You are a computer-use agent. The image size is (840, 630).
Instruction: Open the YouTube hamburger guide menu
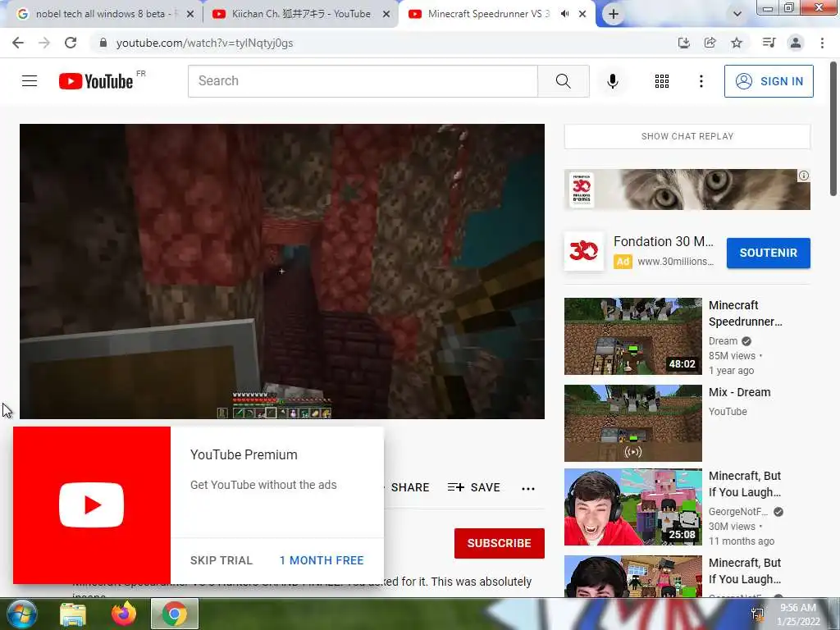point(30,81)
